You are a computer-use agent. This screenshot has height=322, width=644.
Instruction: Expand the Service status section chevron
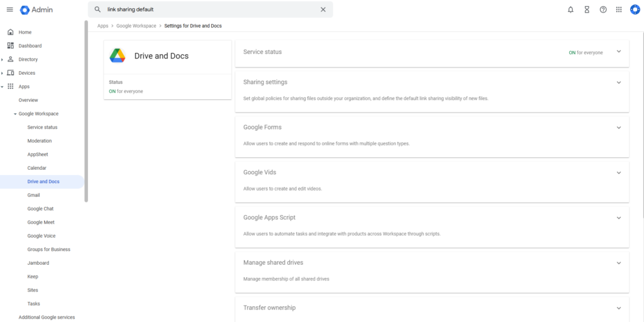[x=619, y=52]
